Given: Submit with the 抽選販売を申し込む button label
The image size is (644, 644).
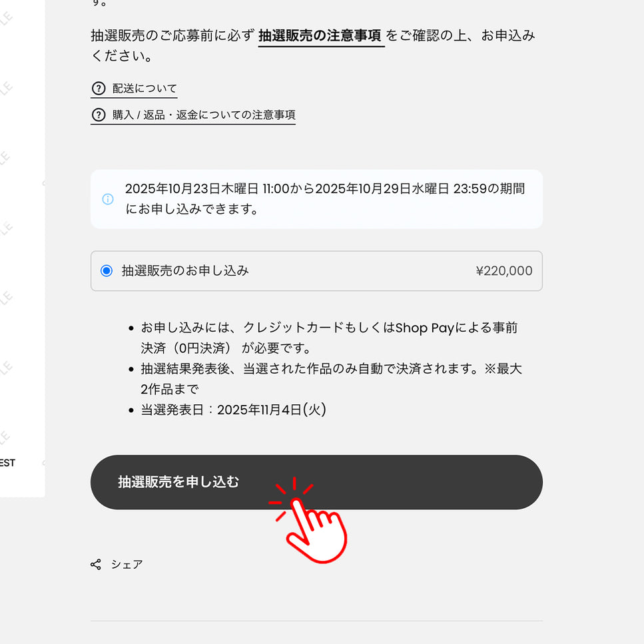Looking at the screenshot, I should click(x=178, y=482).
